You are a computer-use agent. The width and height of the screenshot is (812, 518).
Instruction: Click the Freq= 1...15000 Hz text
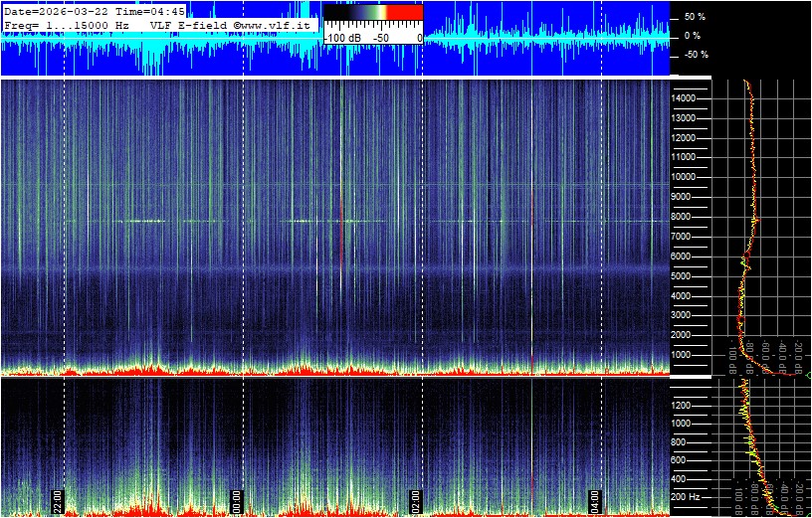[x=68, y=24]
